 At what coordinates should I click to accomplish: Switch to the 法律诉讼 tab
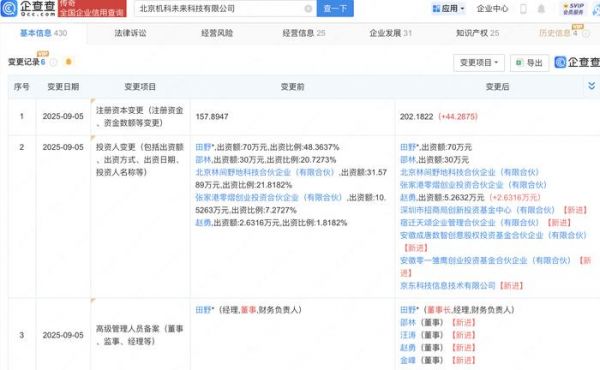pyautogui.click(x=130, y=33)
